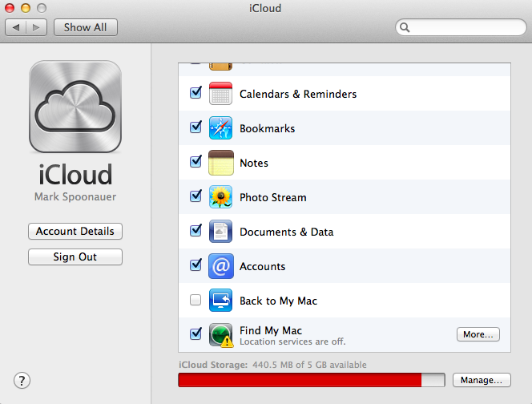Click the yellow Notes pad icon
Image resolution: width=532 pixels, height=404 pixels.
220,163
